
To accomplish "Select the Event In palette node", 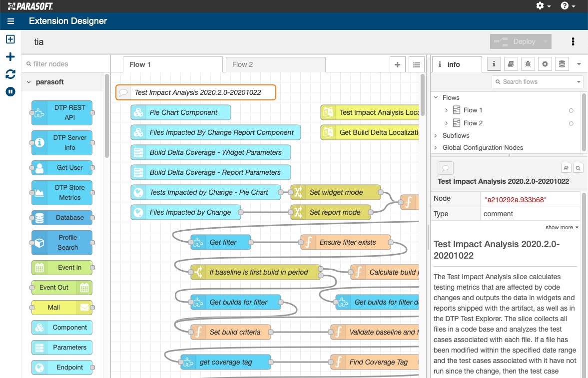I will click(62, 267).
